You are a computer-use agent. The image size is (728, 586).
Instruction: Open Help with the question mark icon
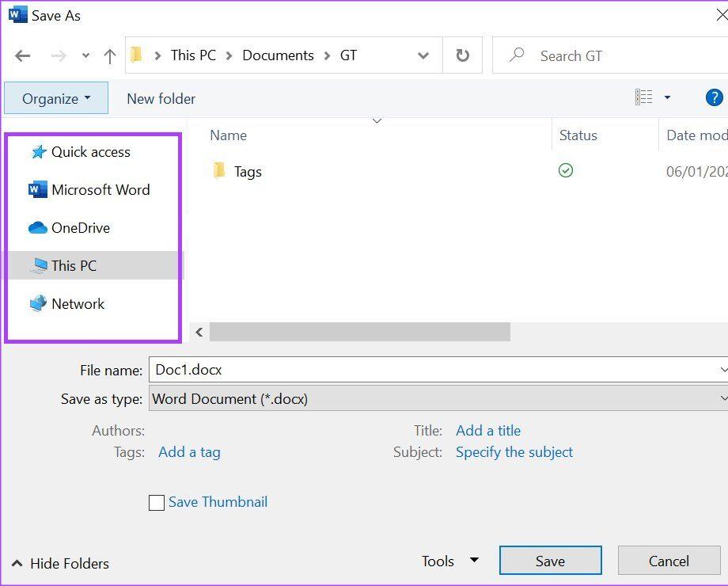point(714,97)
